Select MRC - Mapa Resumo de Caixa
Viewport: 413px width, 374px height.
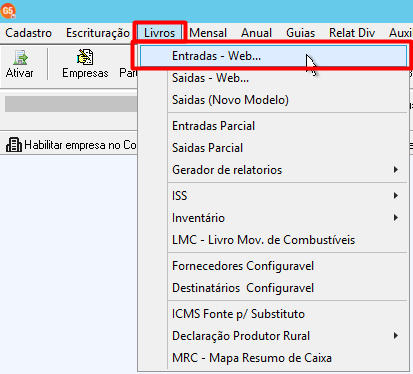273,358
